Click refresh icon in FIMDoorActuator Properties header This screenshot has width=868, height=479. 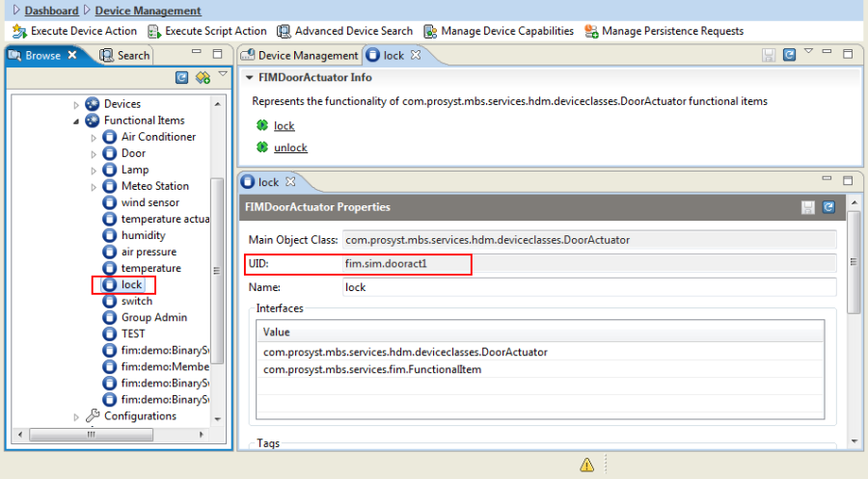[x=828, y=207]
